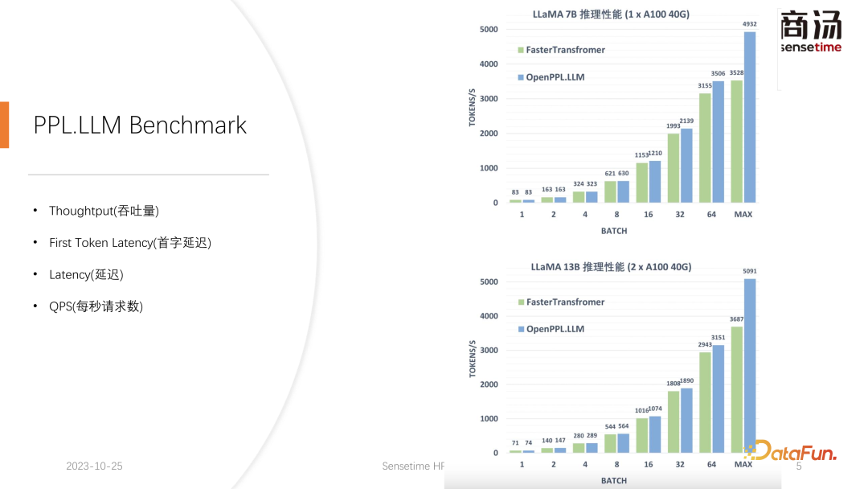Click the green 2943 bar in the 13B chart

705,402
